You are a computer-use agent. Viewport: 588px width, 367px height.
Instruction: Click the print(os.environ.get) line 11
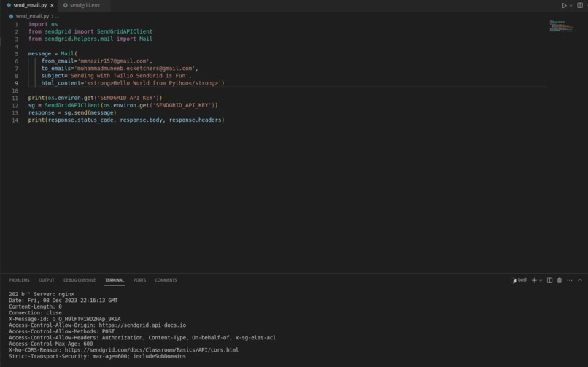[96, 98]
